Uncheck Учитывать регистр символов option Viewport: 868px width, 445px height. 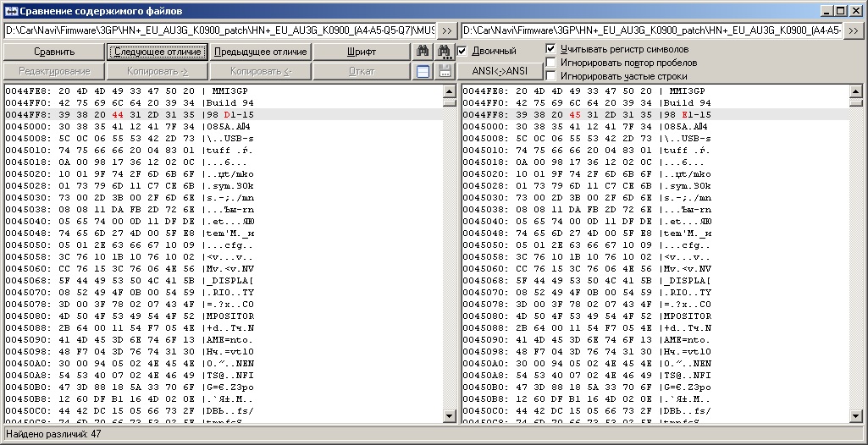[551, 49]
